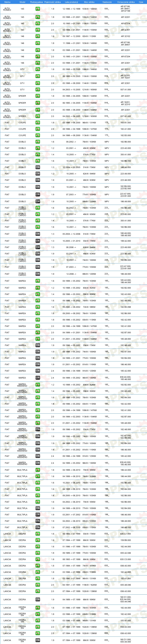
Task: Select engine code 835 C5.000
Action: coord(125,559)
